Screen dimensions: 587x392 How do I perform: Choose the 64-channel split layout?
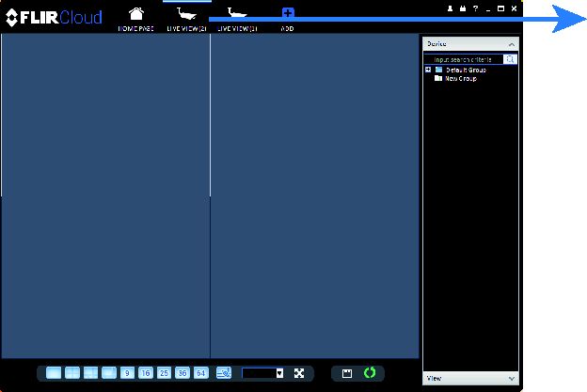pos(201,373)
